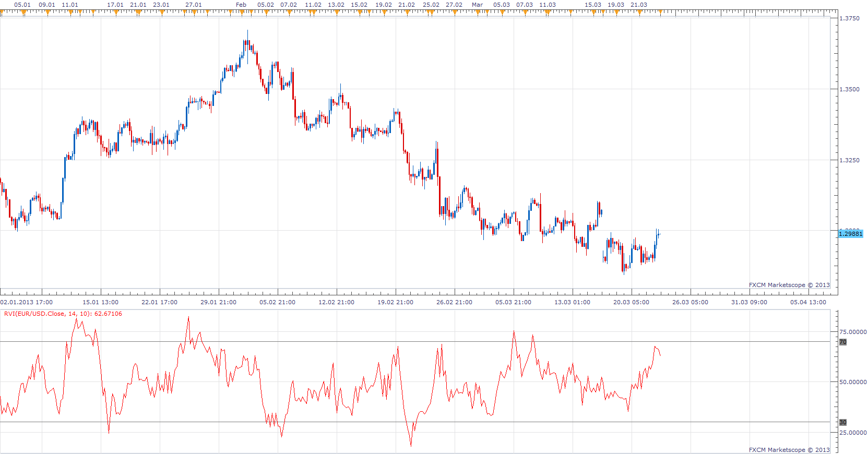Select the 70 overbought level label
The width and height of the screenshot is (868, 454).
tap(843, 342)
